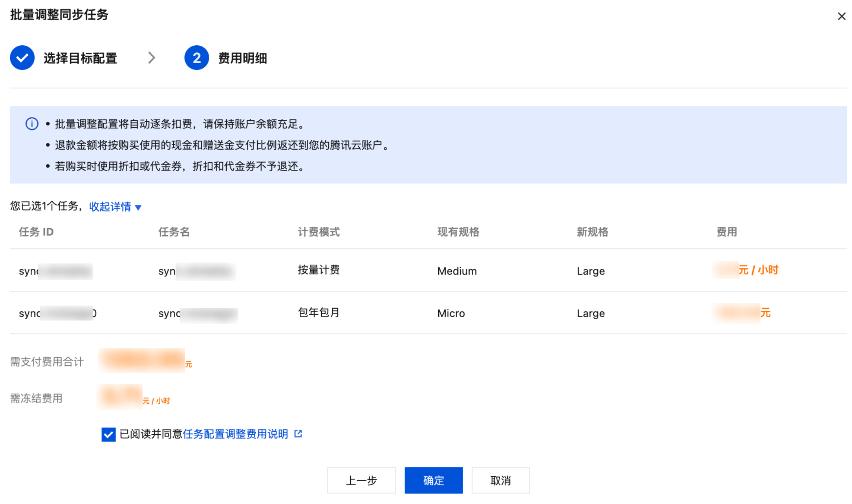Viewport: 852px width, 504px height.
Task: Click the 新规格 column header
Action: point(592,232)
